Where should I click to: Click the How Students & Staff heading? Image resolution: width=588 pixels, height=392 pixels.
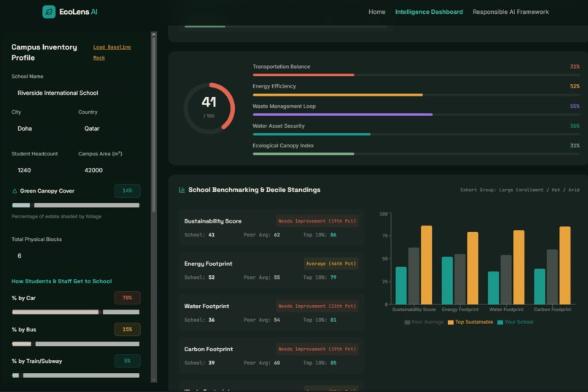(61, 281)
